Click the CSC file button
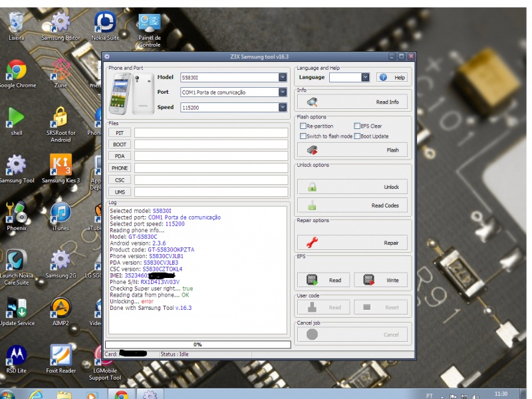The width and height of the screenshot is (532, 399). pos(120,180)
